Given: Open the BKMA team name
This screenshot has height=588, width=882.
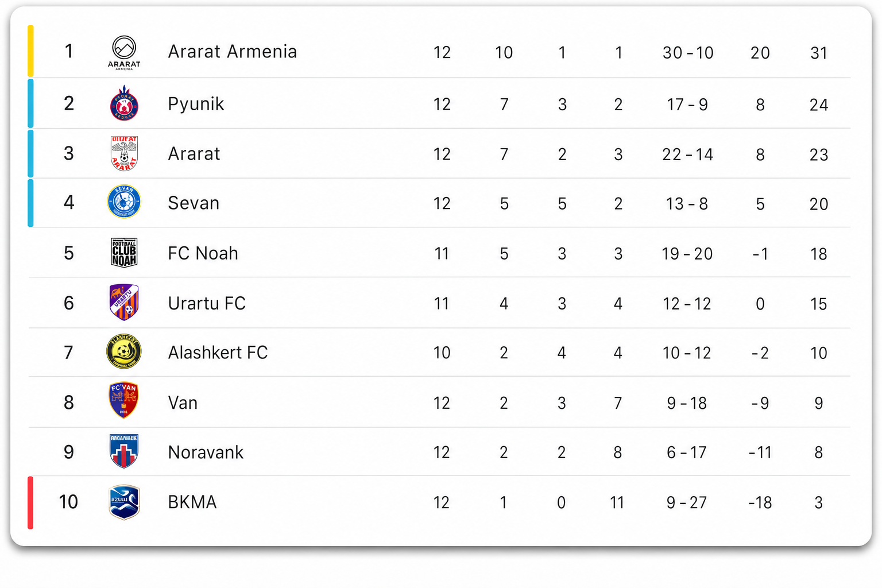Looking at the screenshot, I should [x=192, y=502].
